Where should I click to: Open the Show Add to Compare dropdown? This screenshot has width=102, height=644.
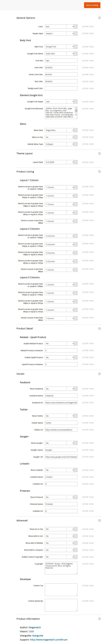pos(61,550)
